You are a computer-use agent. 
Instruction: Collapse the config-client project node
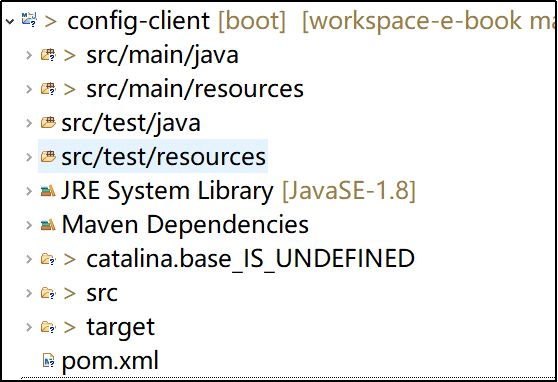point(10,21)
